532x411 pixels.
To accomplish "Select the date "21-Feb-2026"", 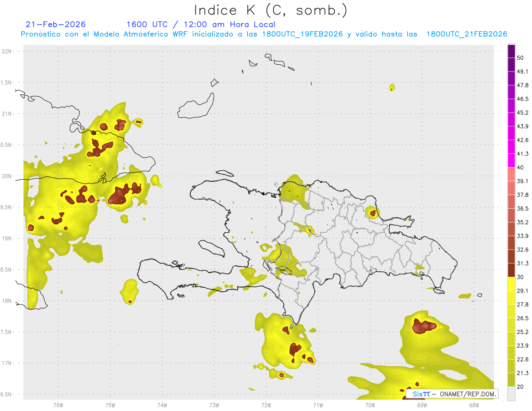I will 56,24.
